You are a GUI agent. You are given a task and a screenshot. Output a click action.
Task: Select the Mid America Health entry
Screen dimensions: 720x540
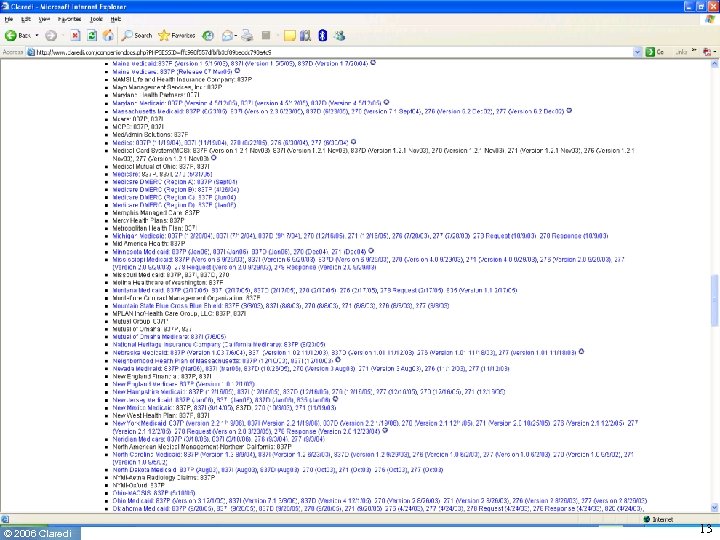pos(149,243)
